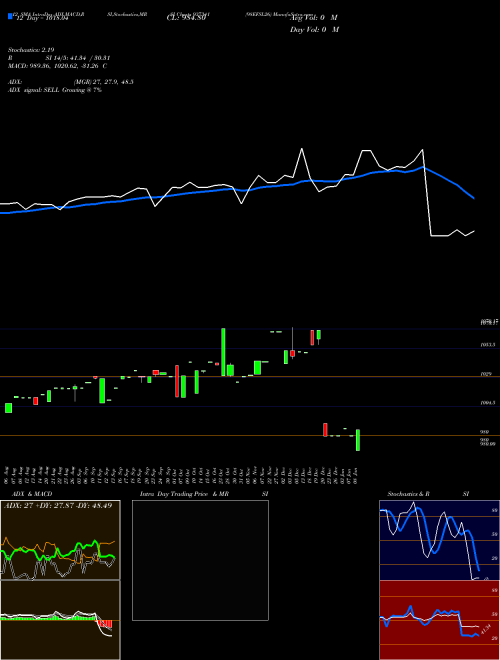This screenshot has width=500, height=660.
Task: Click the 'CL: 984.80' closing price label
Action: [186, 18]
